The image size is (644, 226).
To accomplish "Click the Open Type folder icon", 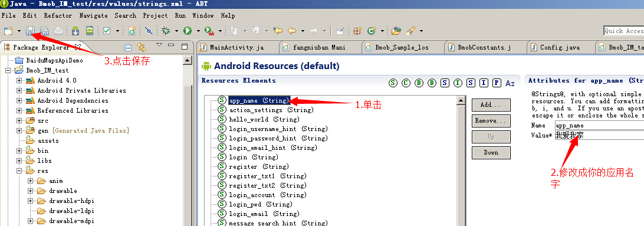I will (x=396, y=31).
